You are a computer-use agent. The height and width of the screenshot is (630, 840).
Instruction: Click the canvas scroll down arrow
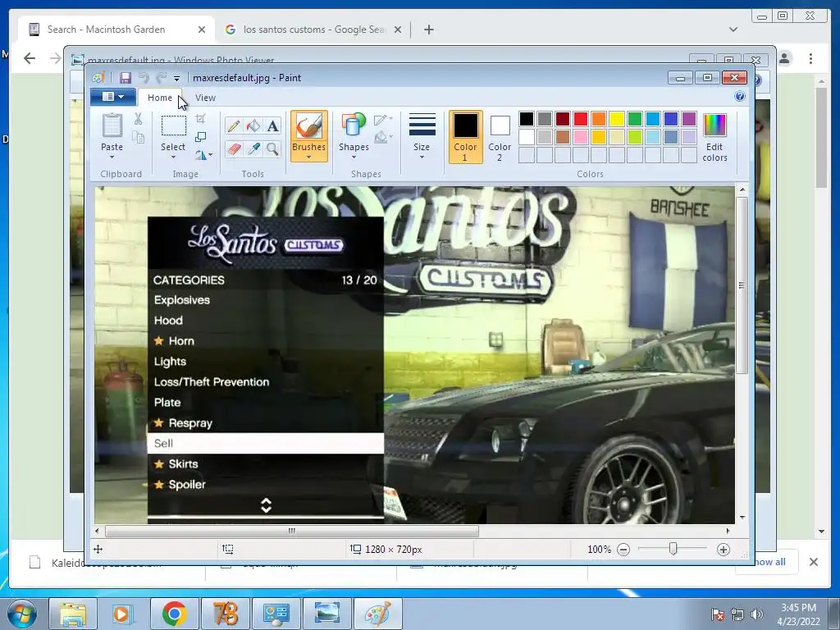(742, 518)
